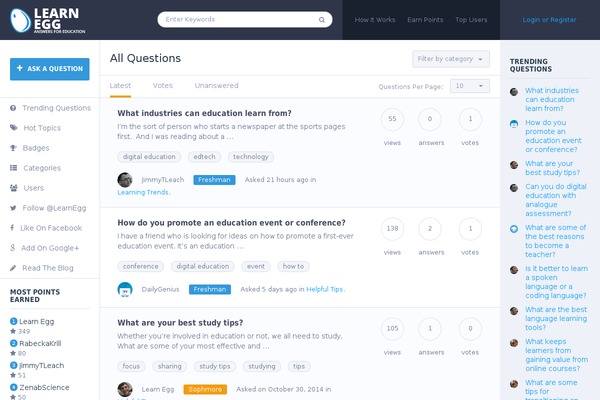
Task: Click Add On Google+ link
Action: (x=44, y=248)
